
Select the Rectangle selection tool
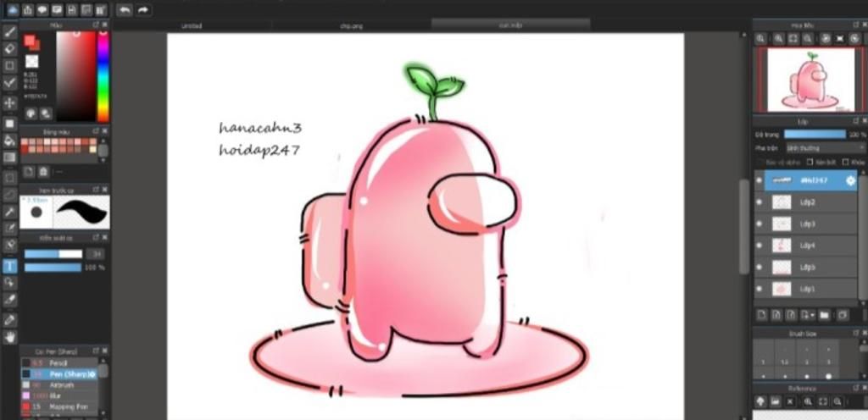point(9,178)
